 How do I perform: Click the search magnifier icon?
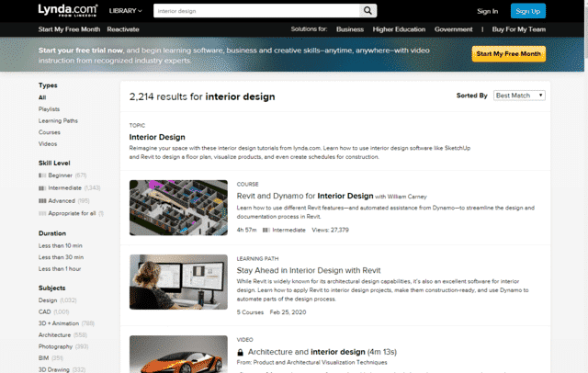tap(367, 11)
